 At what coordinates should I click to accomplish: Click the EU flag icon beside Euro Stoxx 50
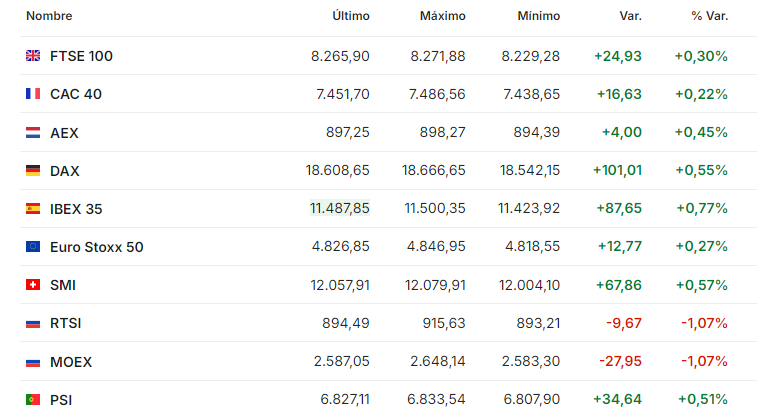pyautogui.click(x=33, y=247)
